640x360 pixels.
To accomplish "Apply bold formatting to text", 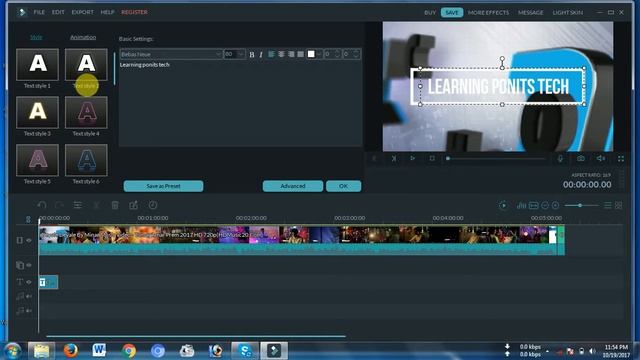I will pyautogui.click(x=252, y=54).
